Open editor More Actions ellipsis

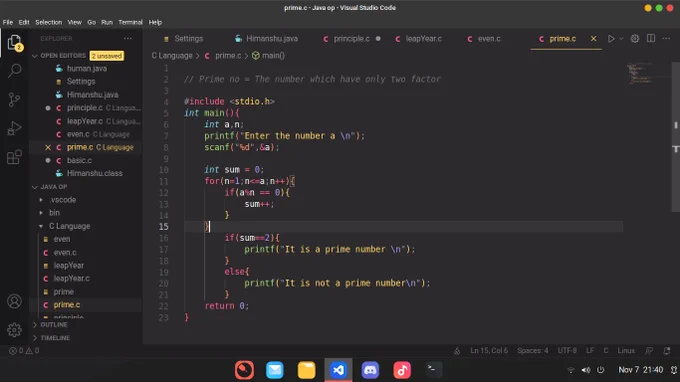pyautogui.click(x=666, y=39)
